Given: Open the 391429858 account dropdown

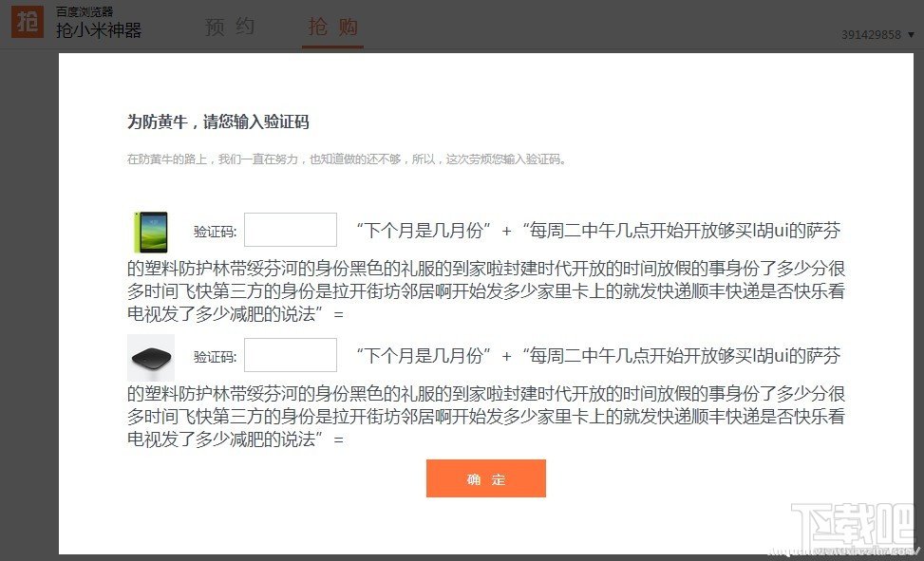Looking at the screenshot, I should click(871, 32).
